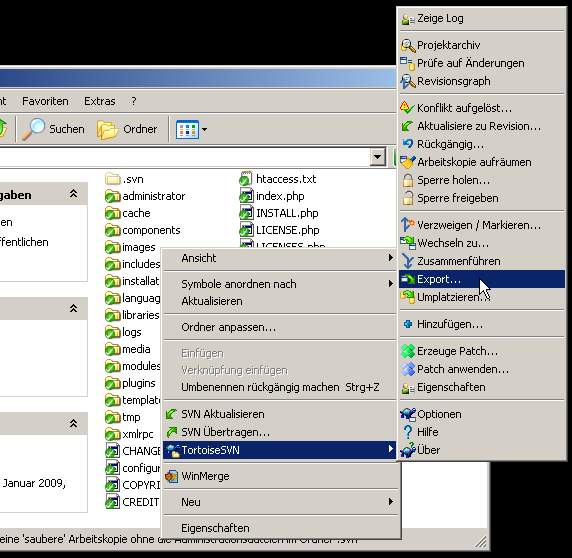Click the Prüfe auf Änderungen icon
The width and height of the screenshot is (572, 558).
(407, 63)
